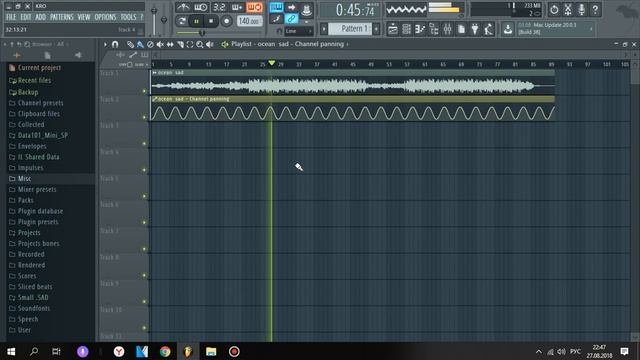
Task: Open the FILE menu
Action: tap(11, 17)
